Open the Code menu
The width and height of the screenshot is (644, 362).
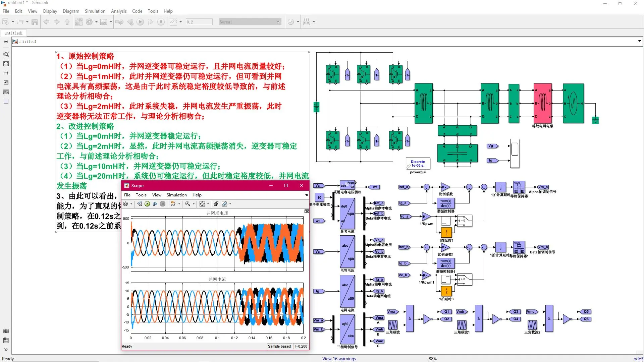click(x=137, y=11)
